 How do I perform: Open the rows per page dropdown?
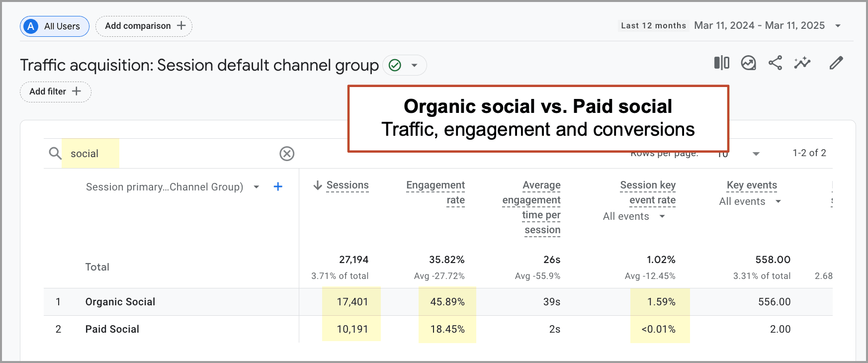pos(756,154)
